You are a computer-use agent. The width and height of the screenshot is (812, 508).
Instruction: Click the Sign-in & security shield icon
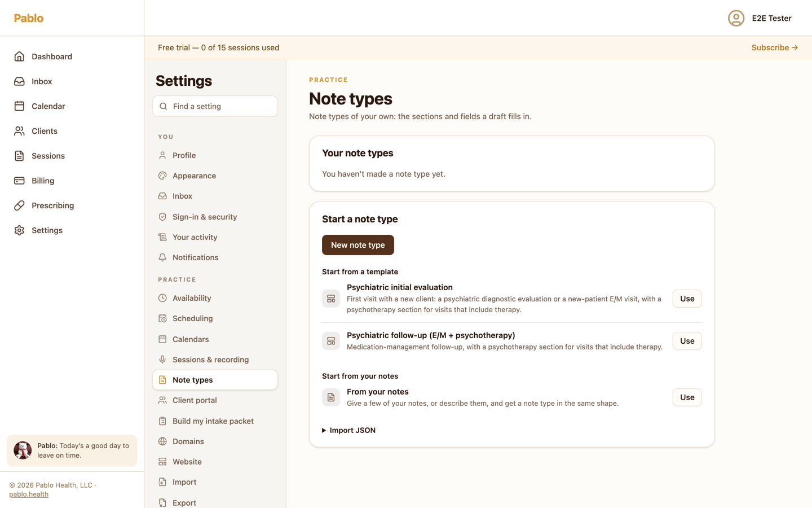(x=162, y=217)
